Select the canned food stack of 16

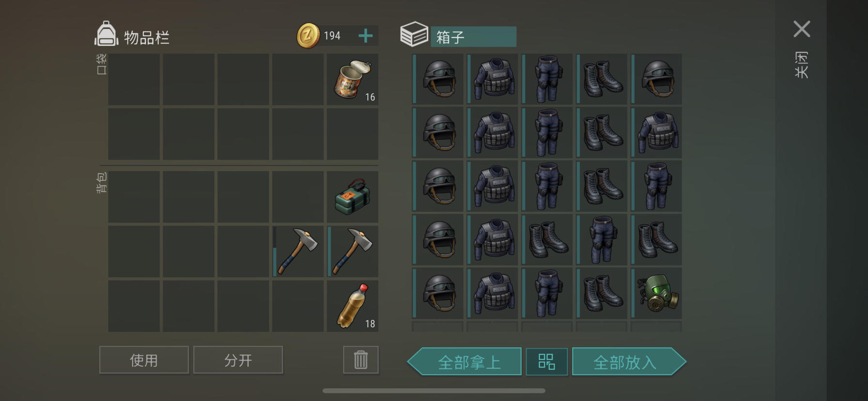(x=353, y=79)
